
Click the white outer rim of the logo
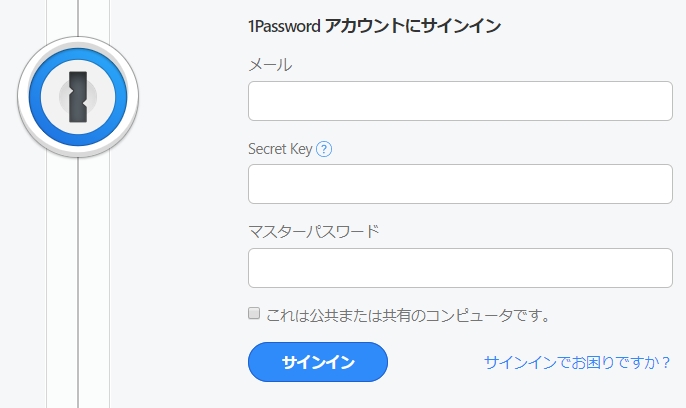point(24,96)
